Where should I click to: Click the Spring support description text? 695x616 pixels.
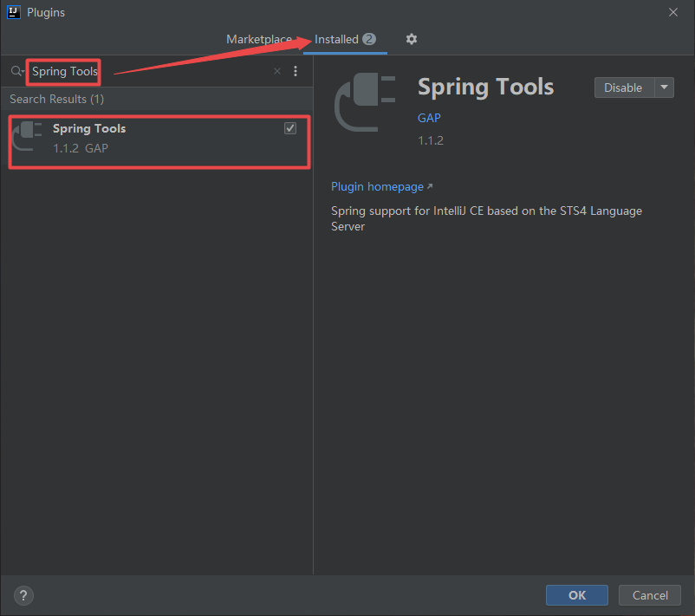(486, 218)
